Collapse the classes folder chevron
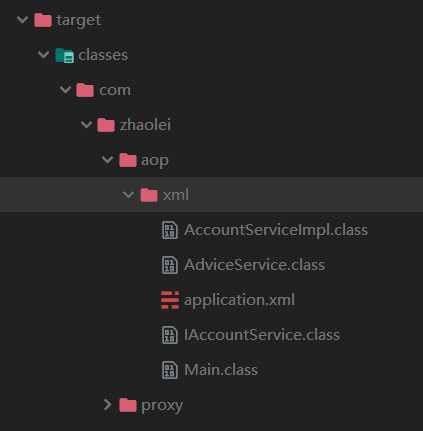Screen dimensions: 423x431 click(44, 54)
